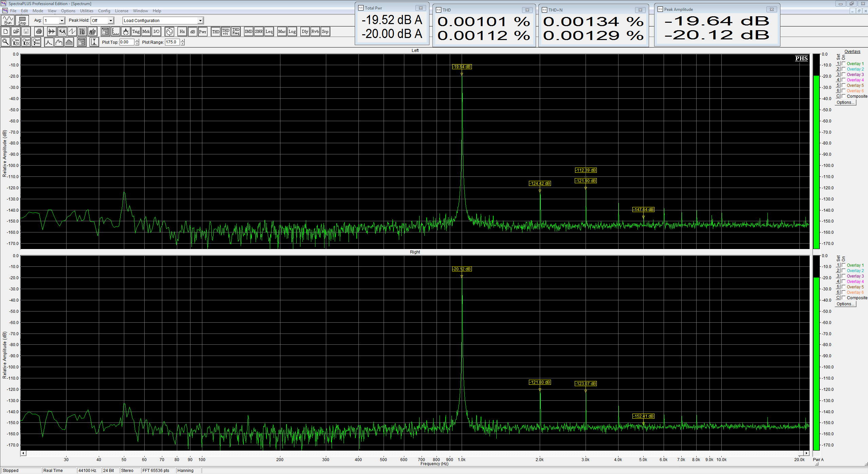Open the License menu
868x474 pixels.
click(122, 11)
